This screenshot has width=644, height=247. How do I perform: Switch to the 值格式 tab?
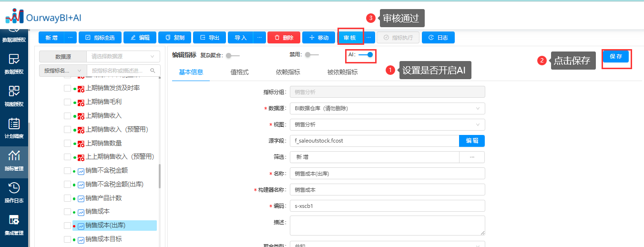(239, 72)
